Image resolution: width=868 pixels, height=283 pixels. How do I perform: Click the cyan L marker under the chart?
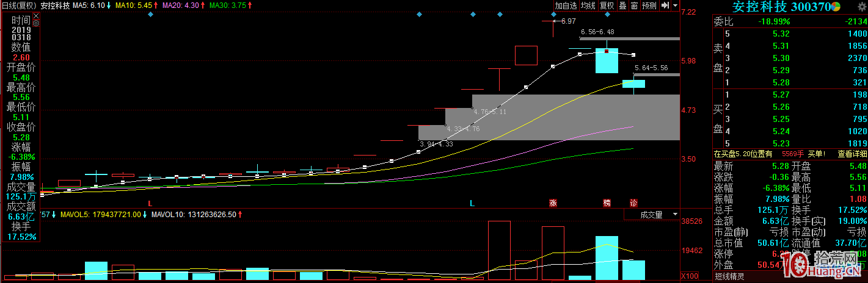pos(472,203)
